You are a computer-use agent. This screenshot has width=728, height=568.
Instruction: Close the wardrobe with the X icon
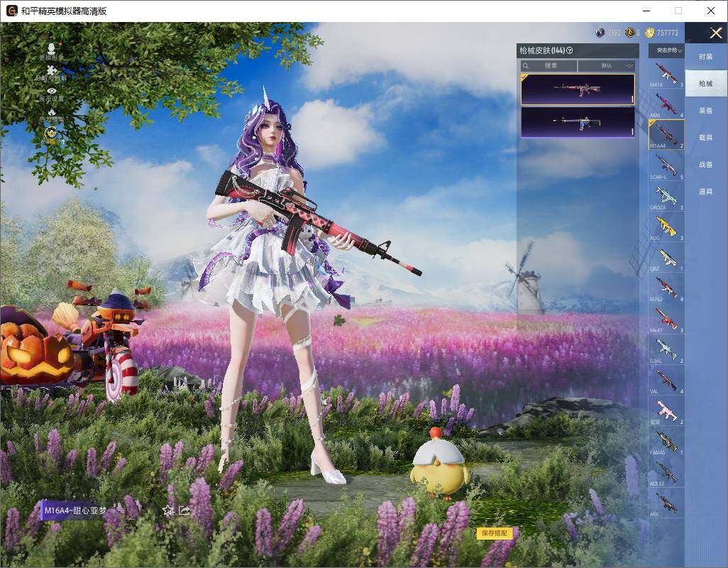tap(715, 33)
